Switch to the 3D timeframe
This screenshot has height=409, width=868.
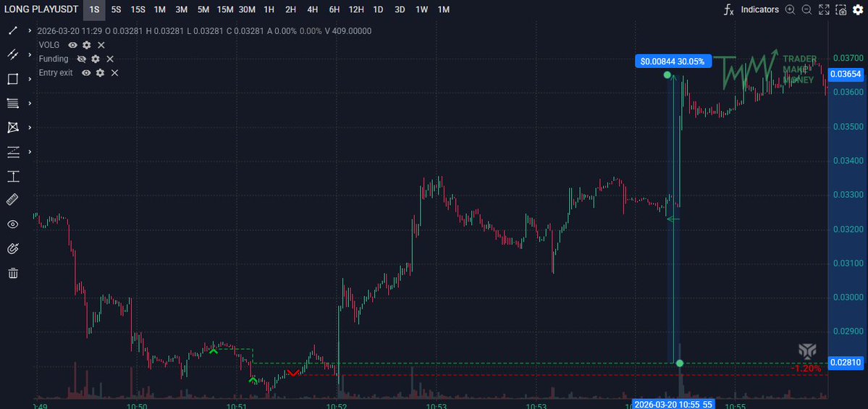(x=400, y=9)
